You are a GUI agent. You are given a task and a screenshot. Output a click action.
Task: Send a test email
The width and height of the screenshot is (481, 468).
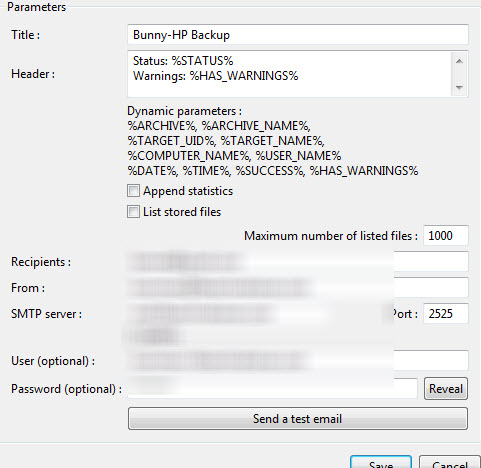point(298,419)
